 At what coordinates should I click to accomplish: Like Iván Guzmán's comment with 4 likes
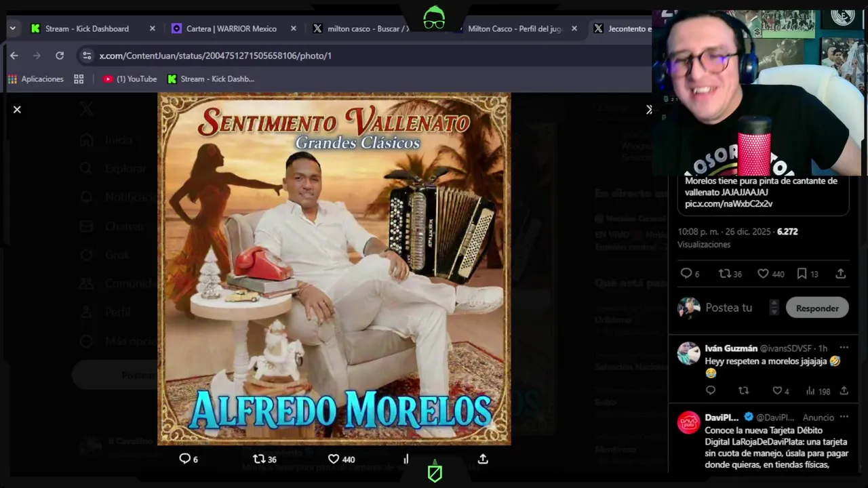click(777, 390)
